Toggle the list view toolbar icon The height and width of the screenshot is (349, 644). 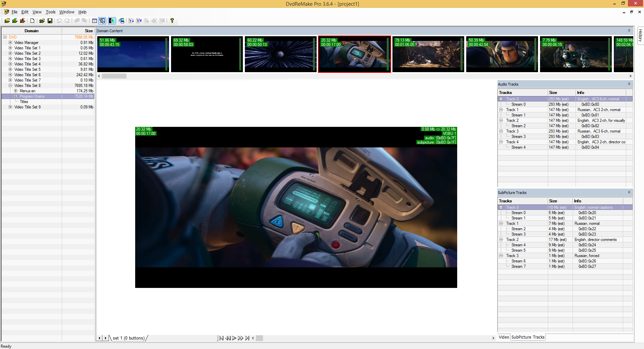click(95, 21)
